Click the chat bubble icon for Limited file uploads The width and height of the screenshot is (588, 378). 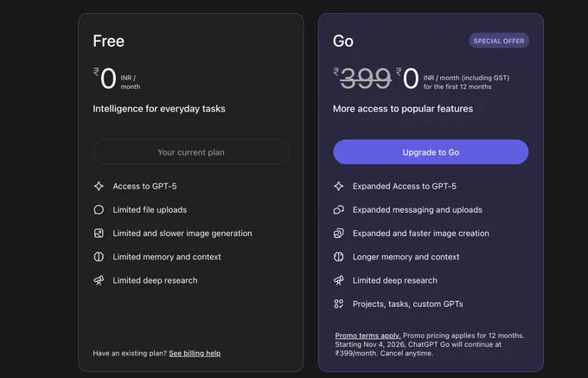tap(99, 209)
